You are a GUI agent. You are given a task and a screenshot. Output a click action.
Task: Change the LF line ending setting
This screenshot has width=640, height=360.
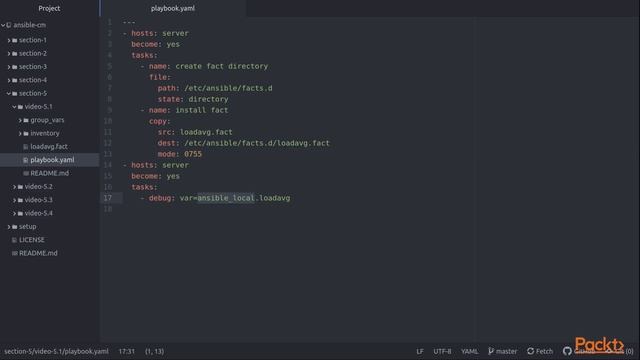point(420,351)
